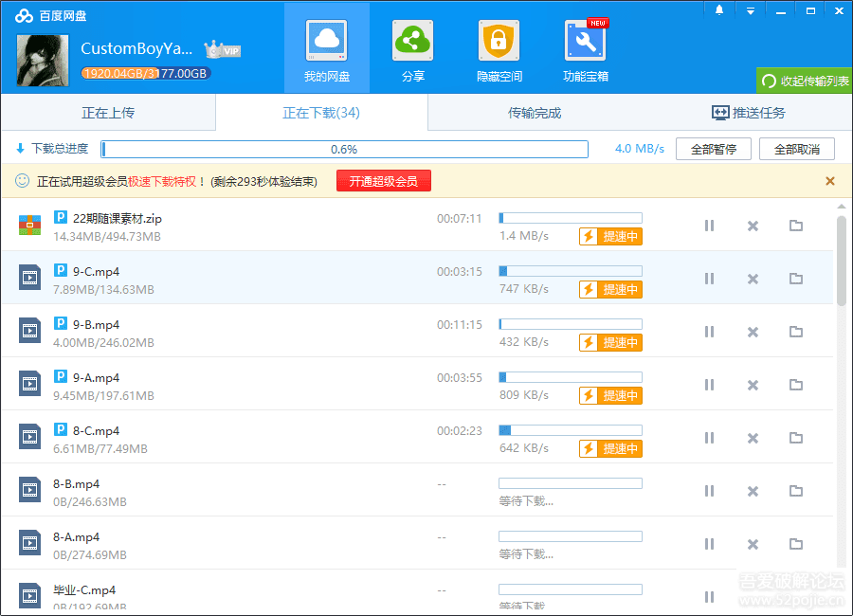
Task: Cancel the 8-A.mp4 download
Action: tap(753, 544)
